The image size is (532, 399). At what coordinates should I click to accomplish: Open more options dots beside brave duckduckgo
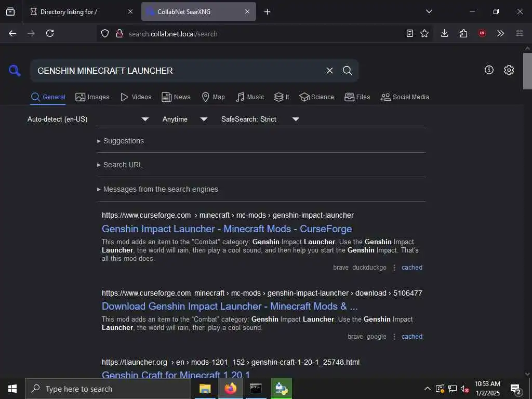[394, 268]
